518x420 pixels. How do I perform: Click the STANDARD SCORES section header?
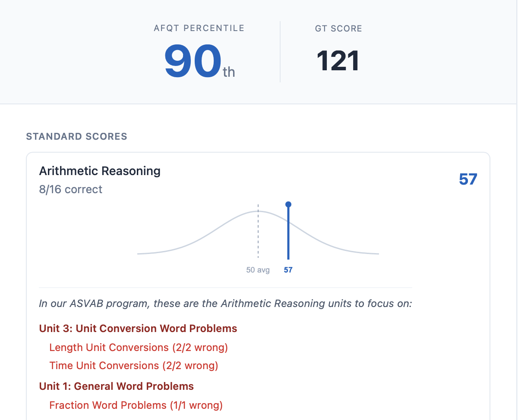click(x=76, y=136)
